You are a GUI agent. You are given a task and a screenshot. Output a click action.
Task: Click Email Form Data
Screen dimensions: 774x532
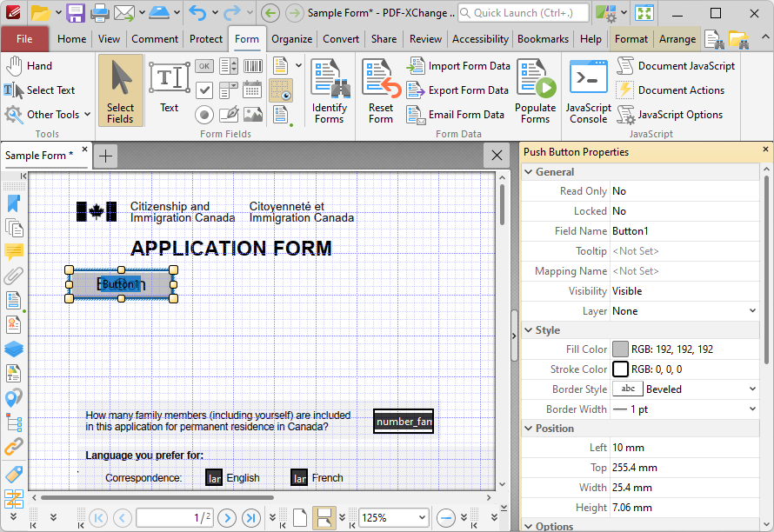coord(455,115)
